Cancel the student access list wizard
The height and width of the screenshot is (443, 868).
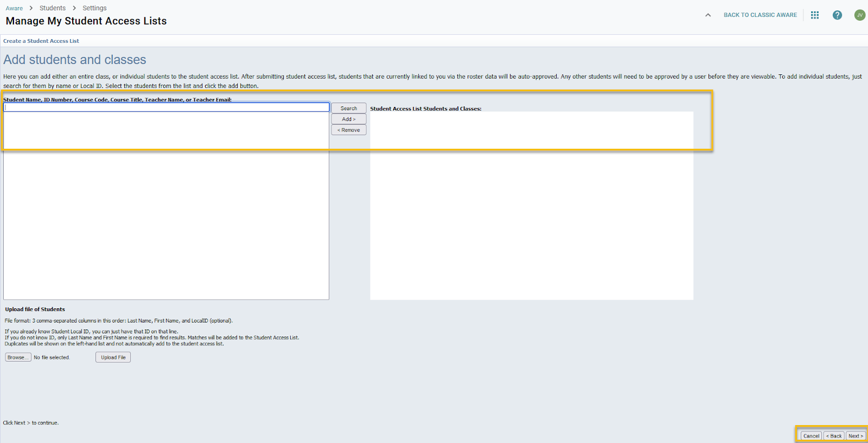(x=811, y=436)
